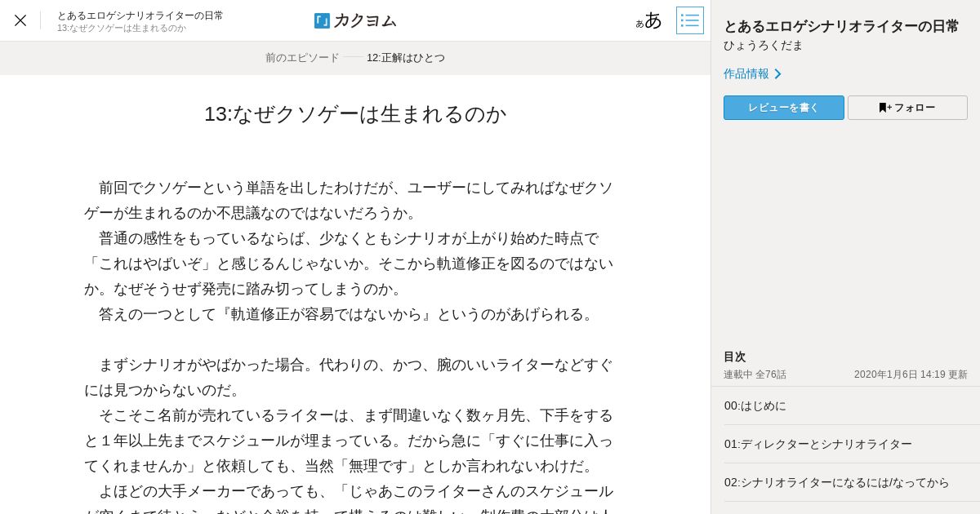Viewport: 980px width, 514px height.
Task: Open previous episode title 12:正解はひとつ
Action: click(406, 58)
